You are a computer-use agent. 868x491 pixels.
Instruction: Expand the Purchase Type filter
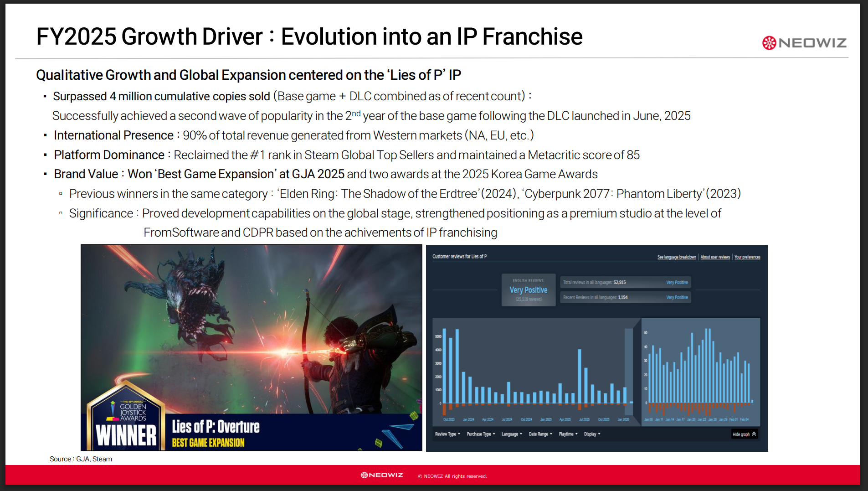coord(481,434)
